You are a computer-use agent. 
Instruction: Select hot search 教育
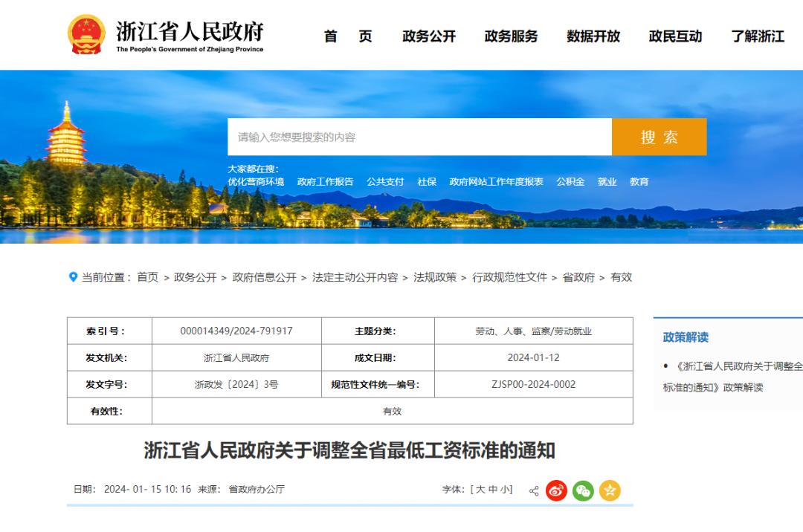(x=639, y=181)
